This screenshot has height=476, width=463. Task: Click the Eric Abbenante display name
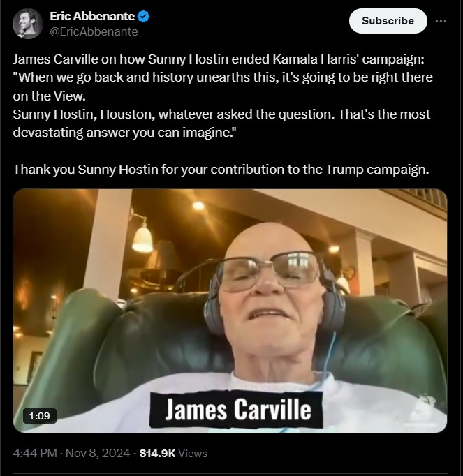click(92, 16)
